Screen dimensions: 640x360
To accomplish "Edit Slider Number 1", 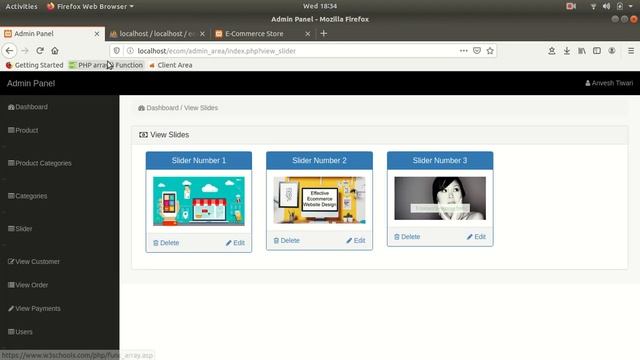I will [235, 243].
